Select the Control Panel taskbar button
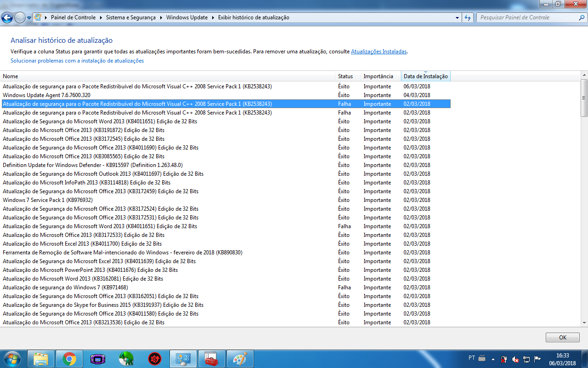Screen dimensions: 588x368 [183, 359]
